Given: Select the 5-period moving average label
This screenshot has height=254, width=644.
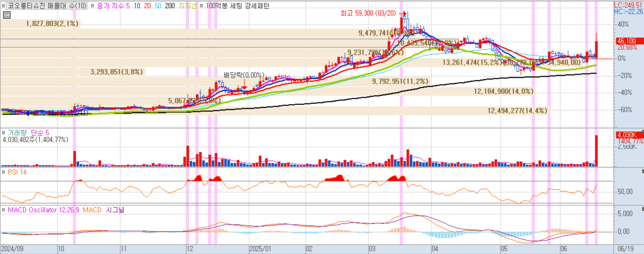Looking at the screenshot, I should tap(128, 6).
